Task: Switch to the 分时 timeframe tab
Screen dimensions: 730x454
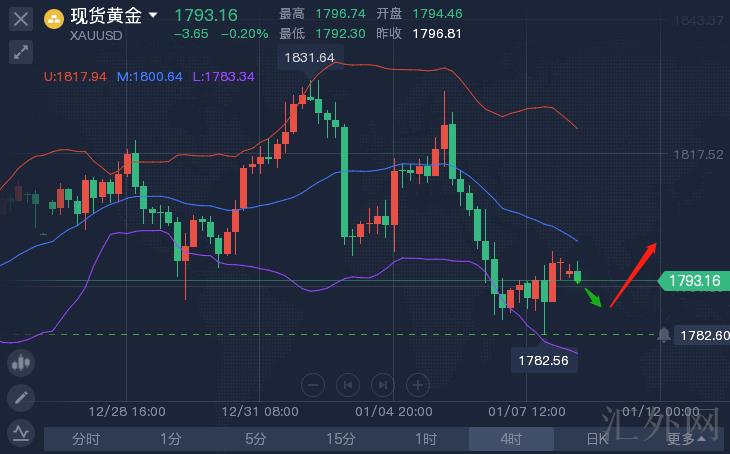Action: [x=86, y=438]
